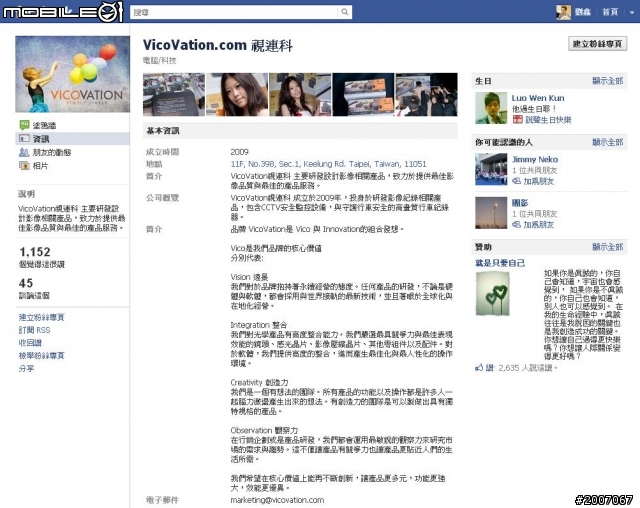Image resolution: width=640 pixels, height=508 pixels.
Task: Click the 1,152 likes count
Action: [35, 252]
